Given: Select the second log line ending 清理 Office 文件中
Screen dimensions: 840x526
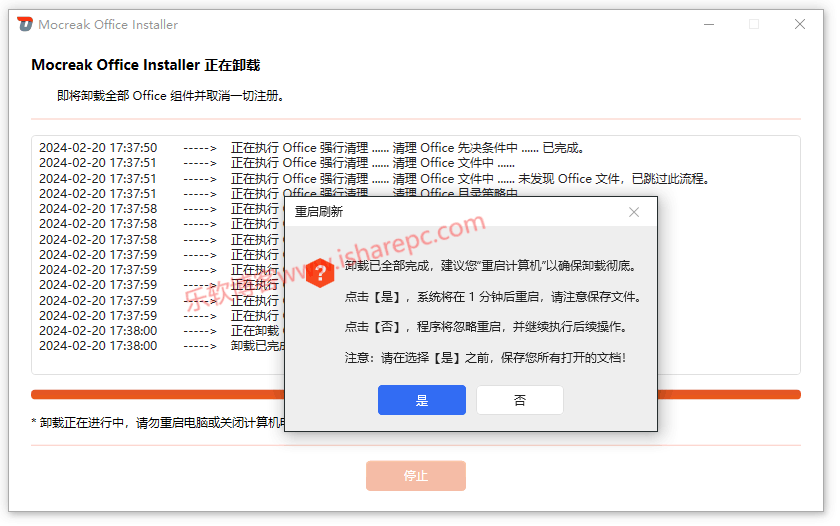Looking at the screenshot, I should (x=276, y=163).
